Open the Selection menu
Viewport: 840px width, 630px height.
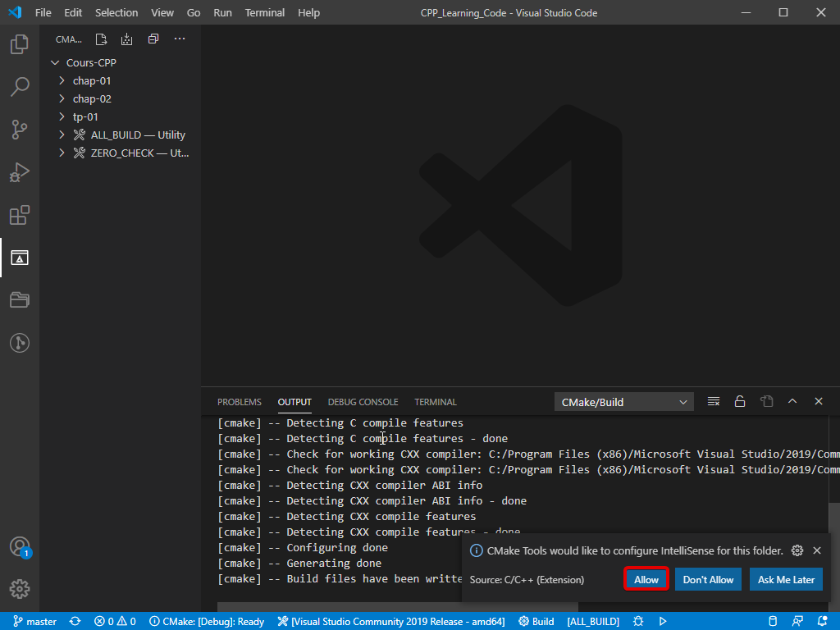(x=116, y=13)
